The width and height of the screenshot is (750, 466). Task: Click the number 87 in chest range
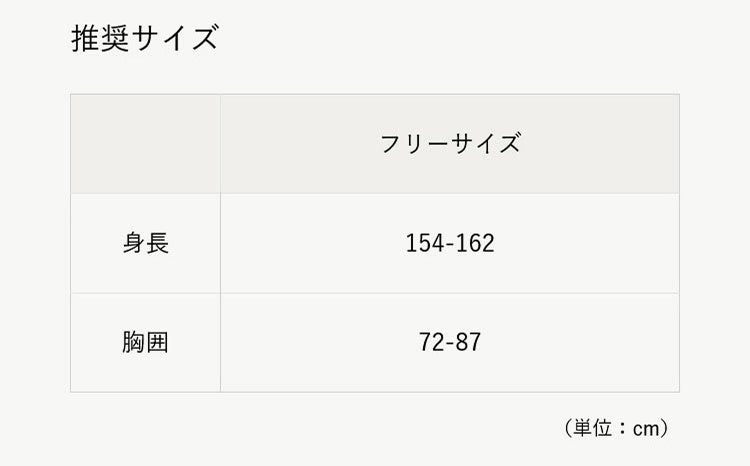point(469,343)
